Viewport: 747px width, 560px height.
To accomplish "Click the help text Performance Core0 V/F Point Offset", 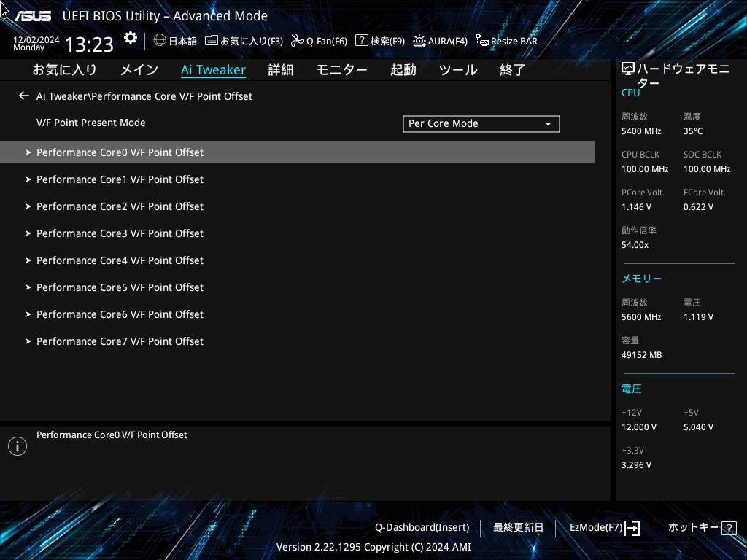I will pyautogui.click(x=112, y=435).
